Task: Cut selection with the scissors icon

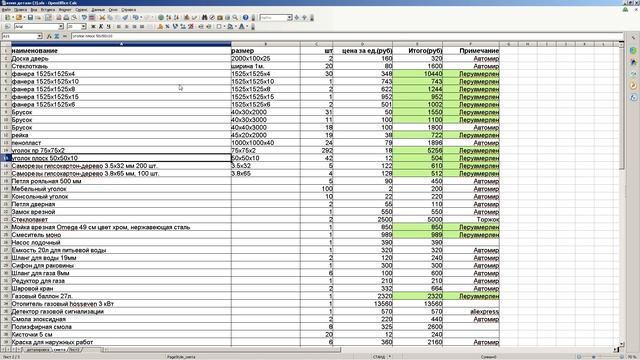Action: [x=102, y=18]
